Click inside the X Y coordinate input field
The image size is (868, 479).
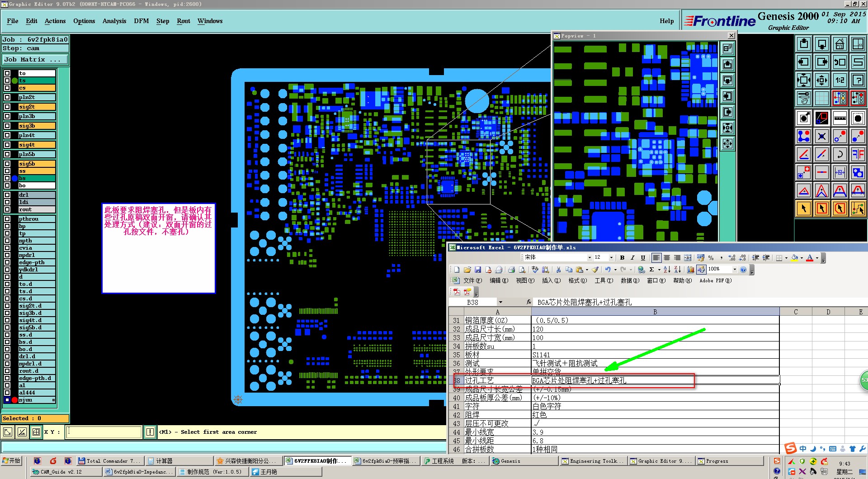pos(104,432)
